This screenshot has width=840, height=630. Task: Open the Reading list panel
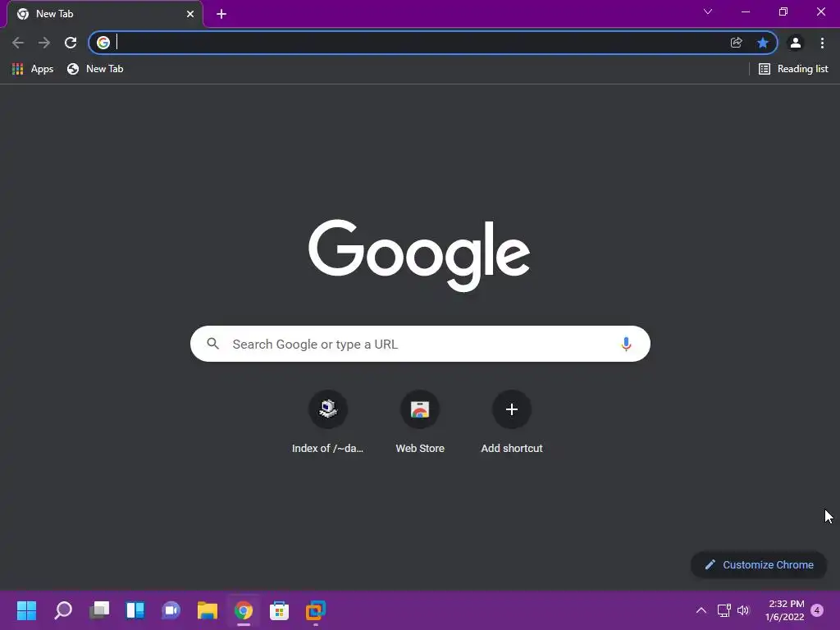(x=793, y=69)
